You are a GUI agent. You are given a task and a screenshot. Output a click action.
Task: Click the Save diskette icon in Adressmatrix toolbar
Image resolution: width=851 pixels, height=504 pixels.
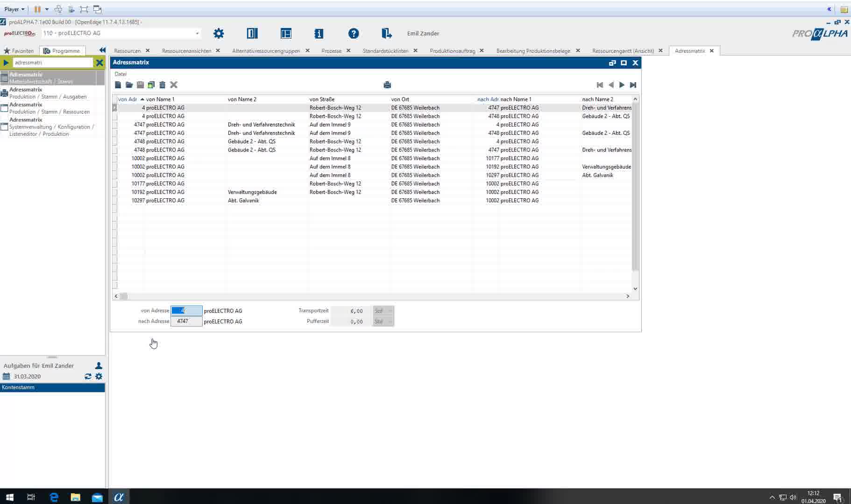point(140,85)
